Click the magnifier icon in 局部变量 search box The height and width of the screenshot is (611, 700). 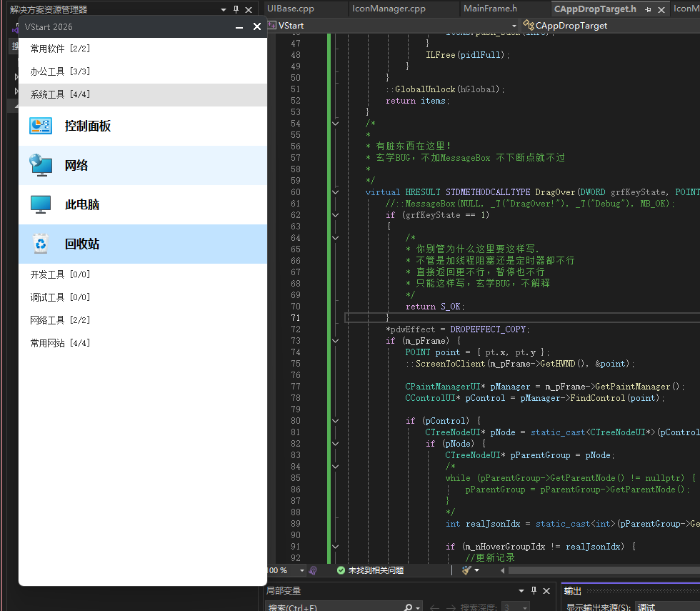click(x=408, y=607)
